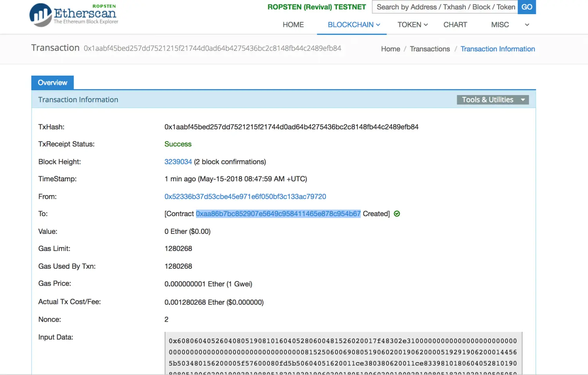The image size is (588, 375).
Task: Open the created contract address 0xaa86b7bc link
Action: pyautogui.click(x=278, y=214)
